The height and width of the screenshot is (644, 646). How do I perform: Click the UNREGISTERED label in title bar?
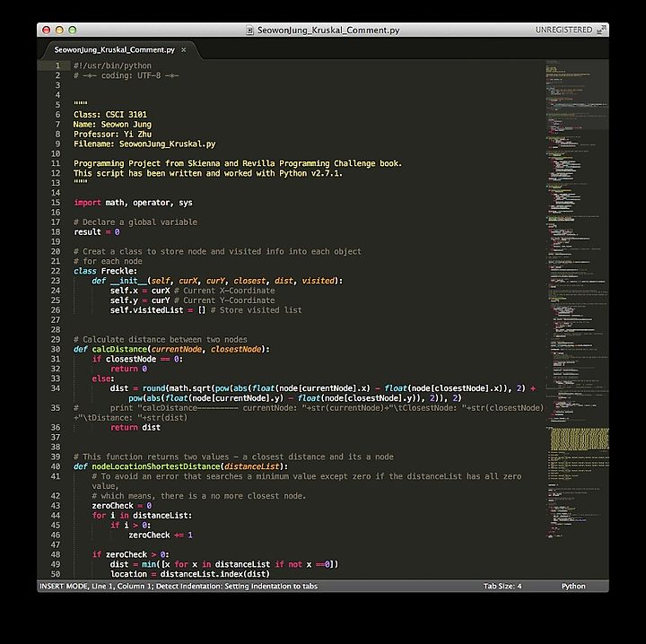coord(563,30)
